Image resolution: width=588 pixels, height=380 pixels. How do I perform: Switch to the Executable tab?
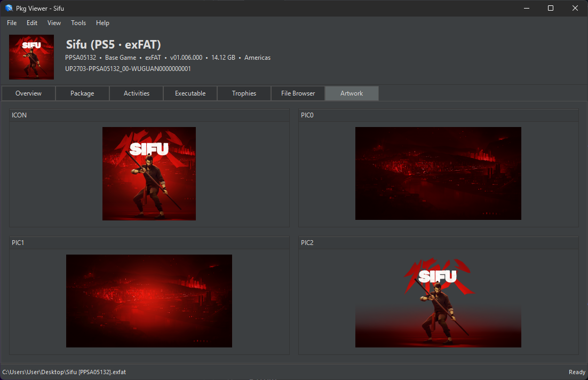pos(190,93)
